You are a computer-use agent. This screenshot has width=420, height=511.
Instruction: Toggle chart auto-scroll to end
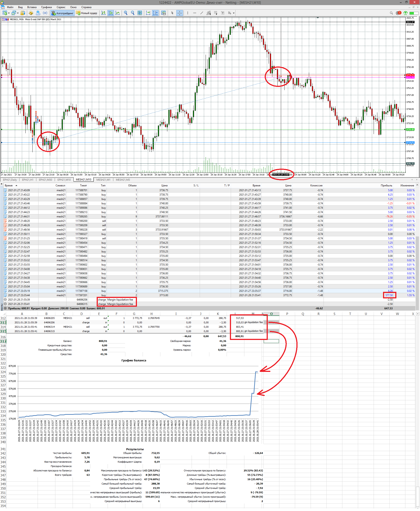coord(148,13)
